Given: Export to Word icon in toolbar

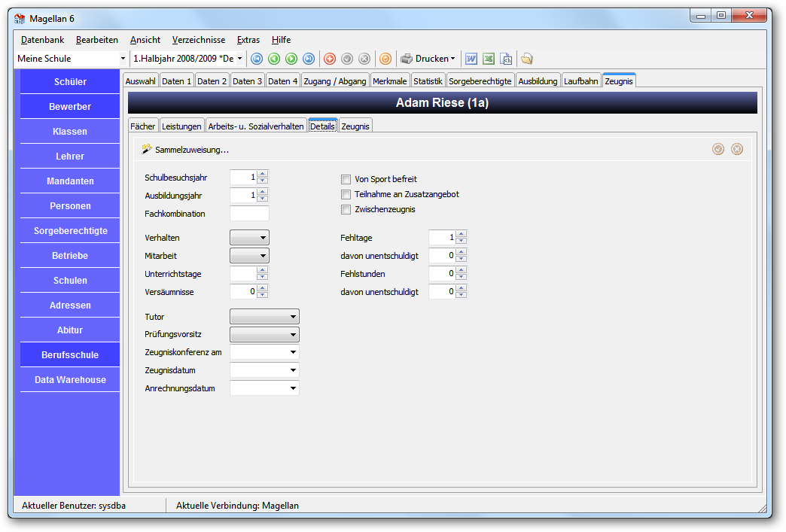Looking at the screenshot, I should point(471,59).
